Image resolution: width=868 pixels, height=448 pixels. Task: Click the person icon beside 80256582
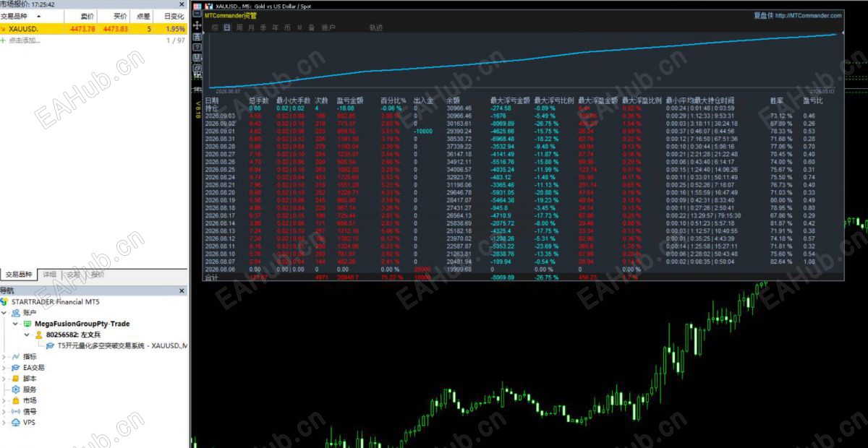click(x=38, y=335)
